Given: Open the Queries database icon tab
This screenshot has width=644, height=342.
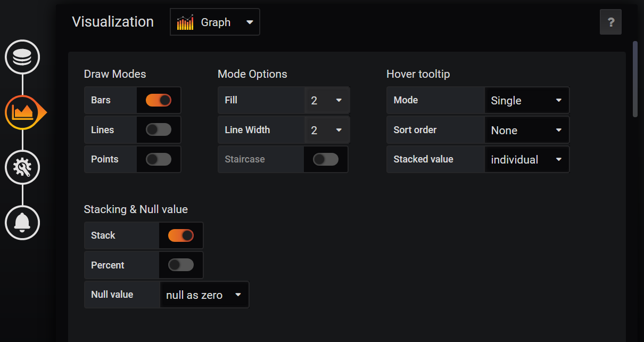Looking at the screenshot, I should tap(22, 56).
